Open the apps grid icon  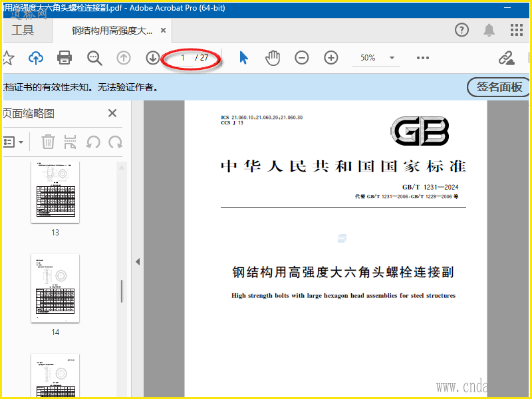click(x=517, y=30)
